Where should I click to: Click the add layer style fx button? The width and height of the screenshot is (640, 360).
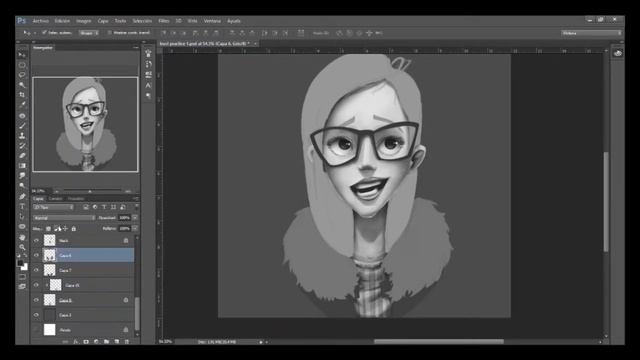click(76, 342)
